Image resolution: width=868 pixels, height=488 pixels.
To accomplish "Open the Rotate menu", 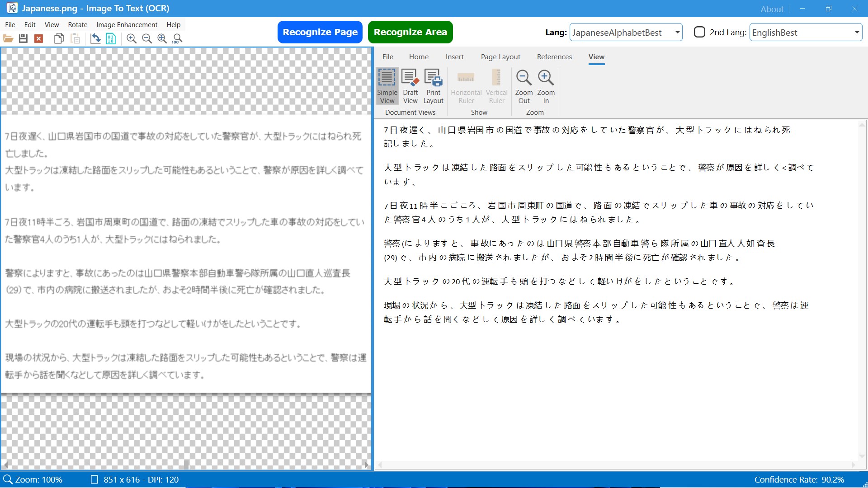I will point(78,25).
